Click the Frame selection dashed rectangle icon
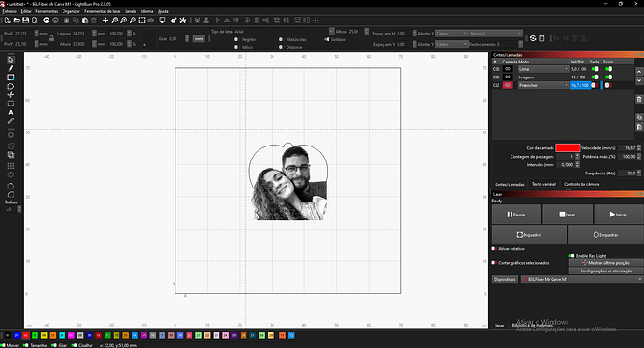 142,21
